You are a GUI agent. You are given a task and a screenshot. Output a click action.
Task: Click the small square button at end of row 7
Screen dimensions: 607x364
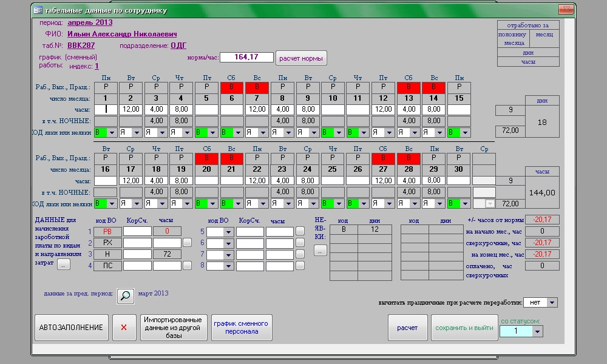pos(300,254)
